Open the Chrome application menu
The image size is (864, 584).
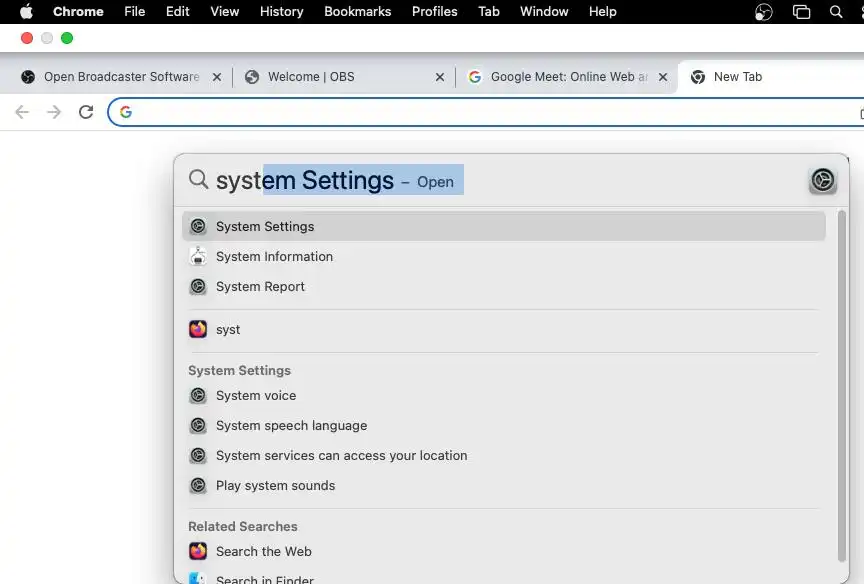[x=78, y=12]
